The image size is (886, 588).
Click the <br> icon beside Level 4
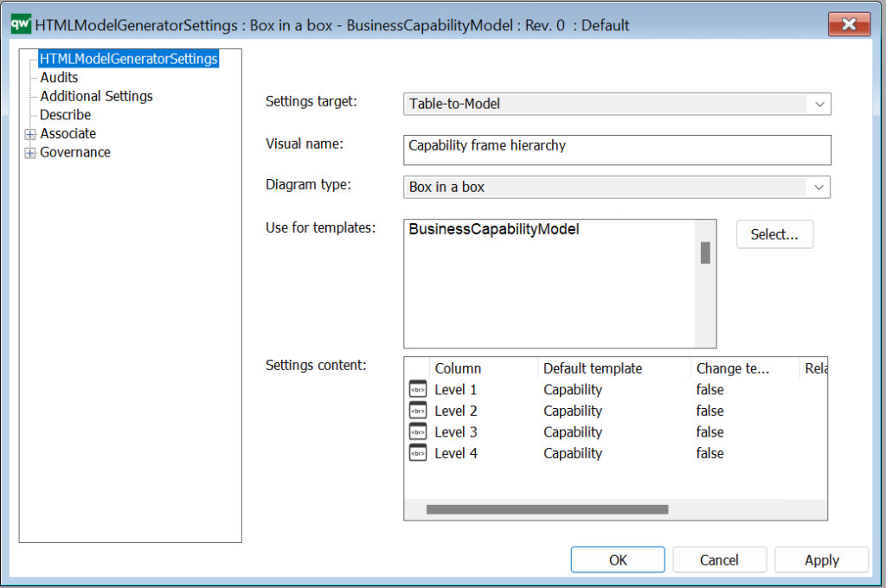coord(416,453)
